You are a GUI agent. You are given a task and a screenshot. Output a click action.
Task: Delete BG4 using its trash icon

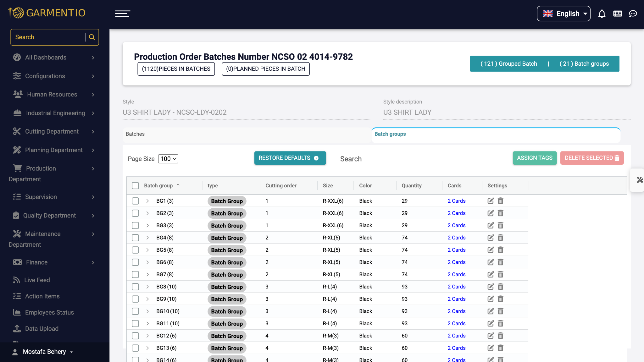click(501, 238)
